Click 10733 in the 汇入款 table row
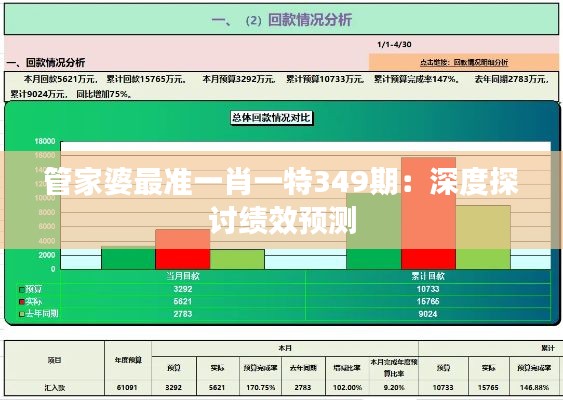The width and height of the screenshot is (563, 400). [443, 388]
